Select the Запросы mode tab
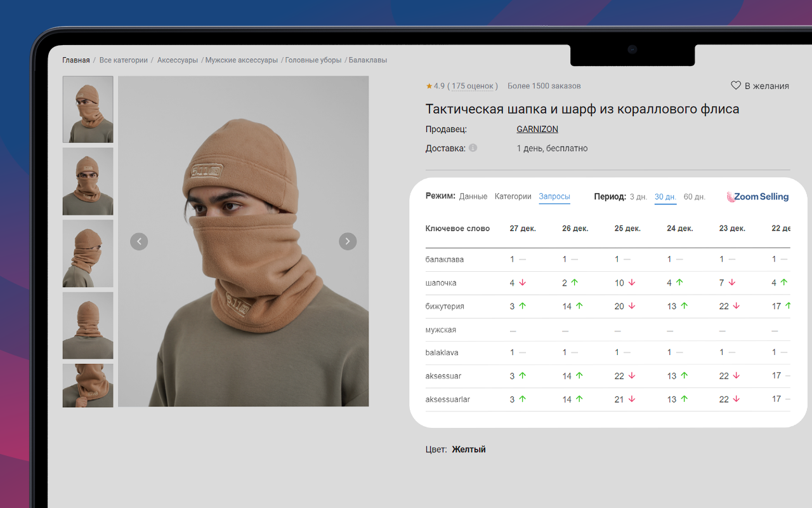Viewport: 812px width, 508px height. click(554, 197)
